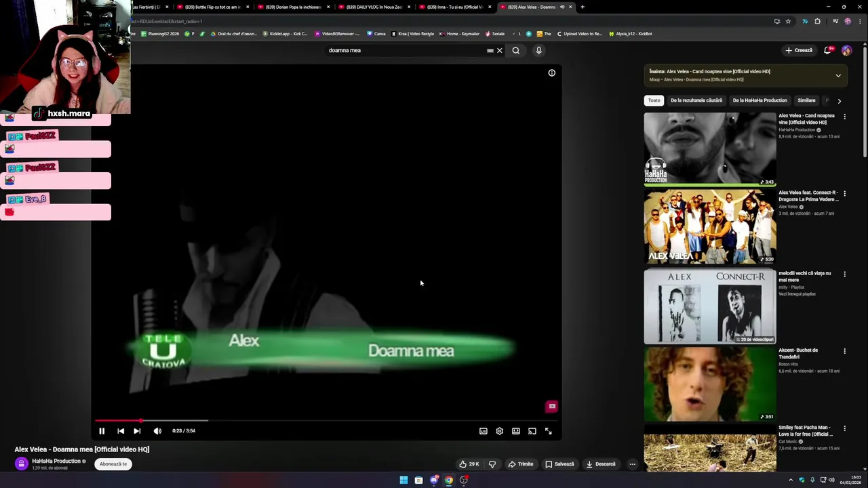Mute the video player volume
The image size is (868, 488).
pos(157,431)
